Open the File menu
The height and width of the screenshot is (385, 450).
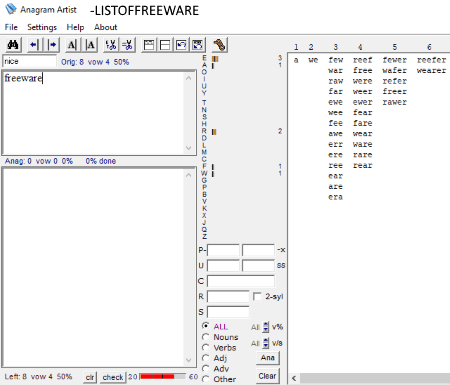[11, 27]
